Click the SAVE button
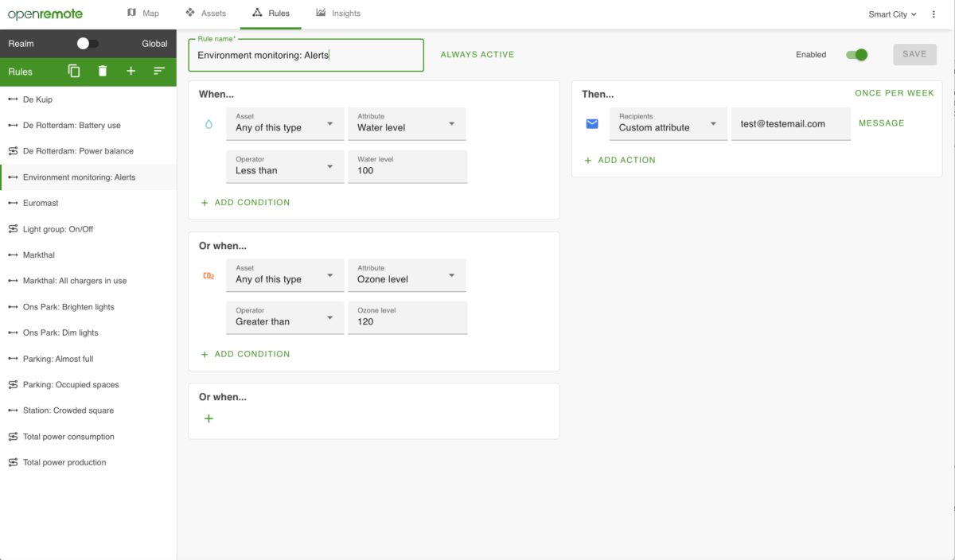 914,54
